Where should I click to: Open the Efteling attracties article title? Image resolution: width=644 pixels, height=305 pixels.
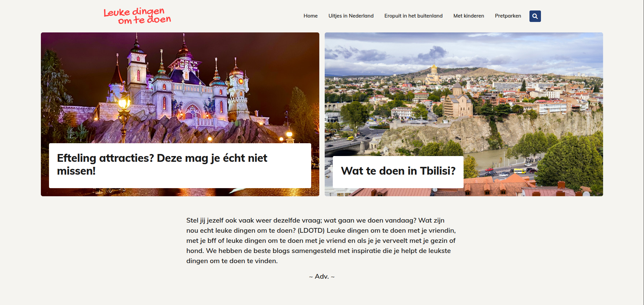[x=162, y=164]
